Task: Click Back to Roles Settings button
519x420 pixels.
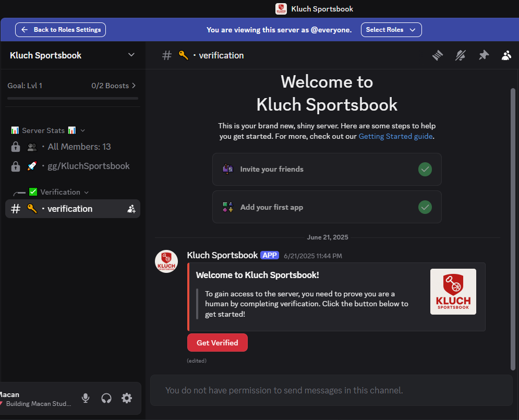Action: pyautogui.click(x=61, y=30)
